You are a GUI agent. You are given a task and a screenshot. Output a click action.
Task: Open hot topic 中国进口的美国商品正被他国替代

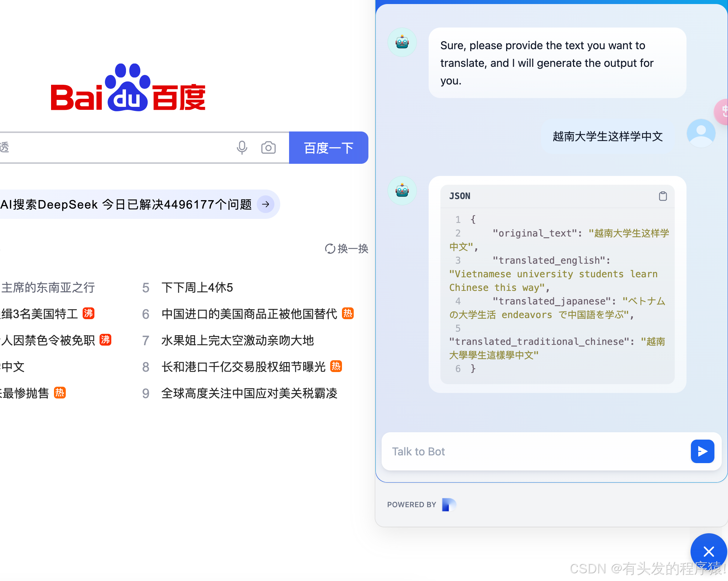tap(249, 314)
